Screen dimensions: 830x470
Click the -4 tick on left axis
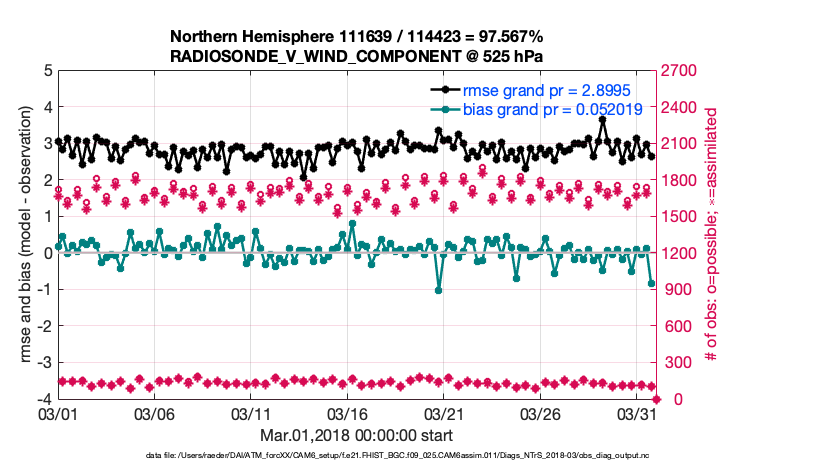(x=45, y=399)
